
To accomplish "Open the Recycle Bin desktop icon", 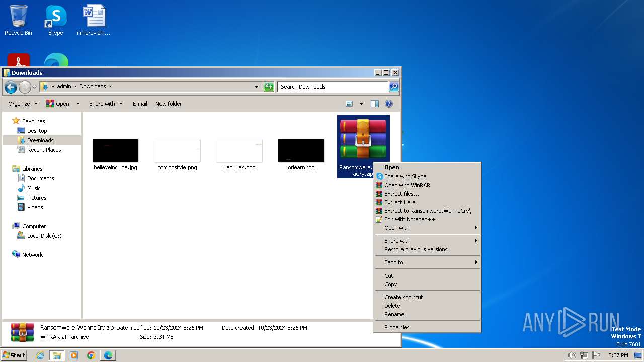I will [x=18, y=20].
